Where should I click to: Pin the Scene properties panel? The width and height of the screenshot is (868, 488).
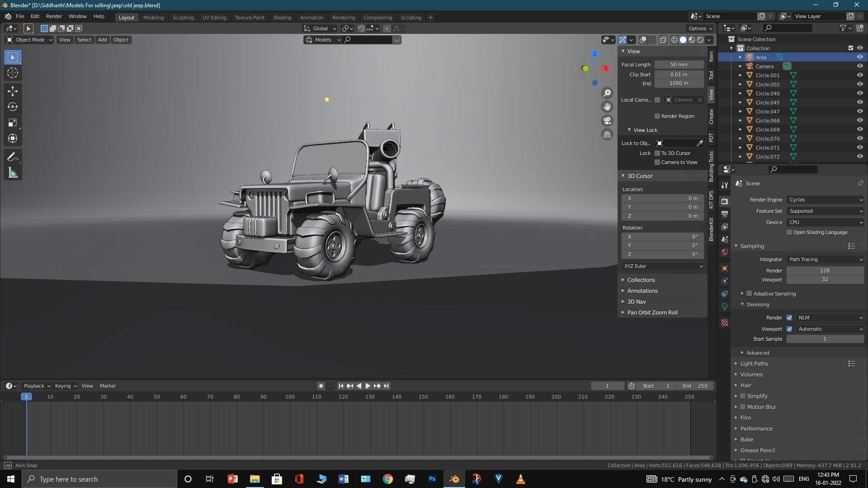pos(860,183)
